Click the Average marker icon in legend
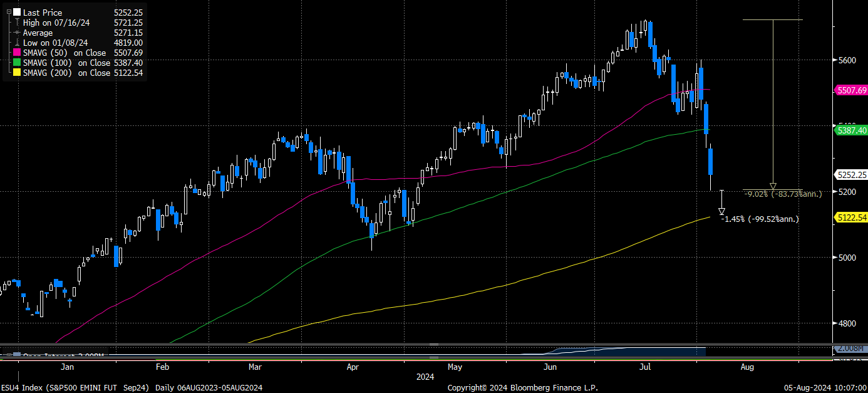 pos(16,33)
